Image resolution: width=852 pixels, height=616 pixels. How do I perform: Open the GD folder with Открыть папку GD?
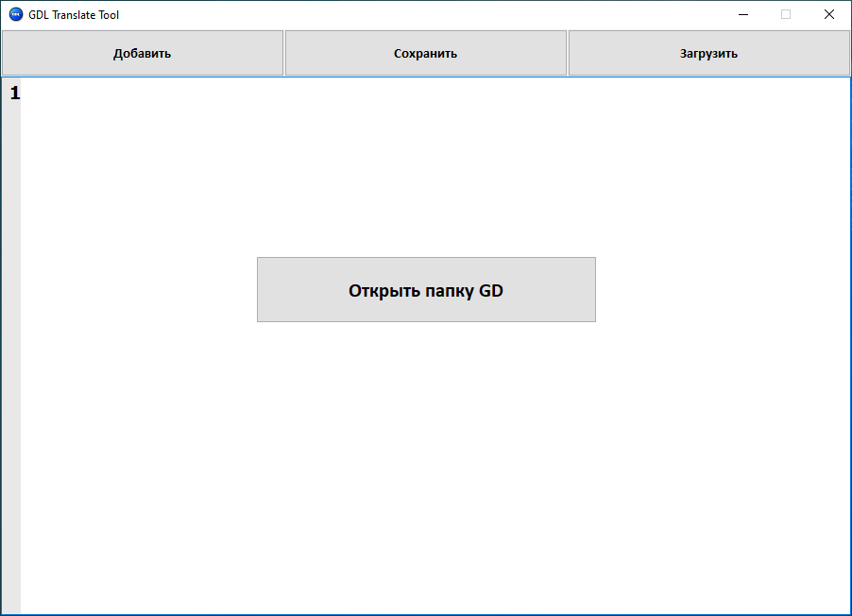click(426, 290)
